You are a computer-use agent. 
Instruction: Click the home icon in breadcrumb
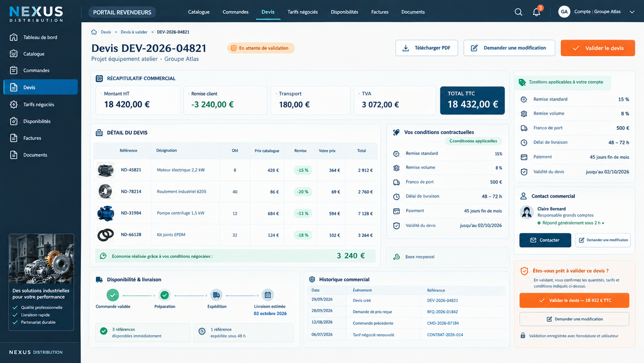pos(94,32)
